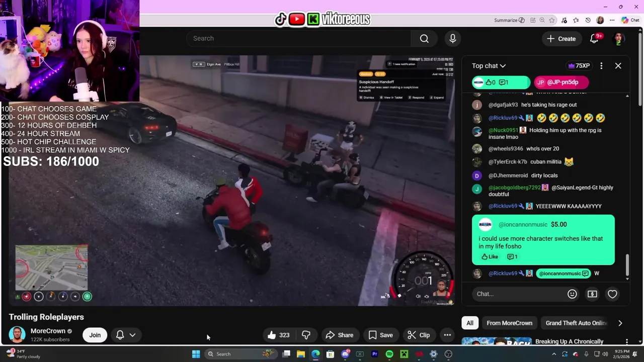Open Windows Start menu

tap(196, 354)
